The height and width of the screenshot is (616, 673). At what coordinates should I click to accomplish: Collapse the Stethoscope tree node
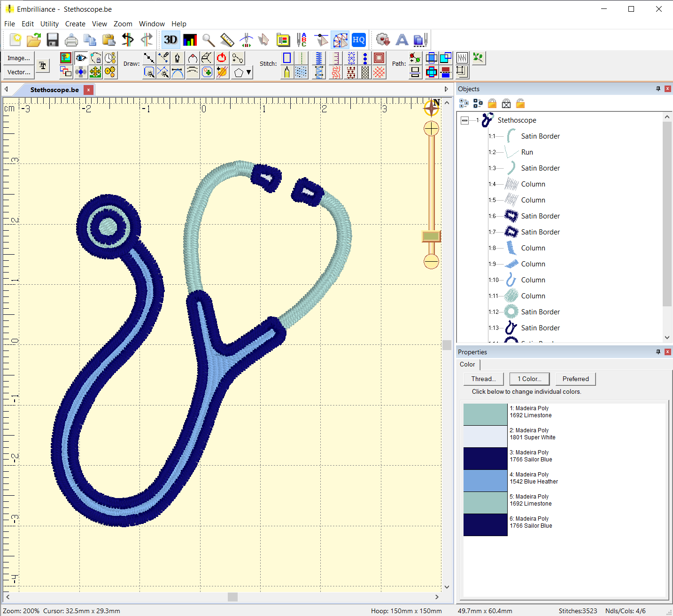pos(464,120)
